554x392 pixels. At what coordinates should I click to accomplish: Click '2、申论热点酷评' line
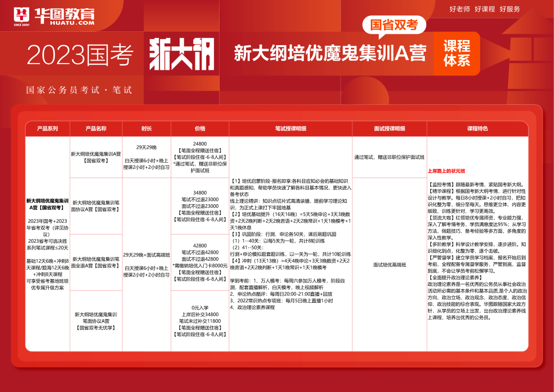tap(281, 294)
